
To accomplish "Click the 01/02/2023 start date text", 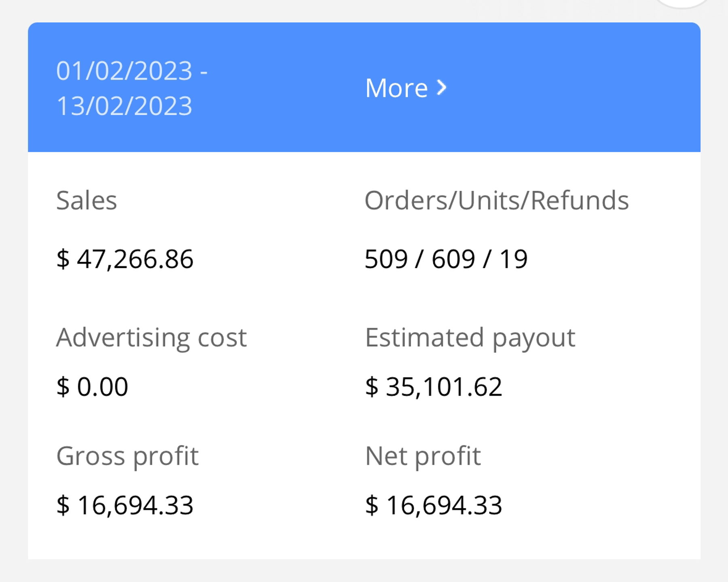I will coord(124,71).
